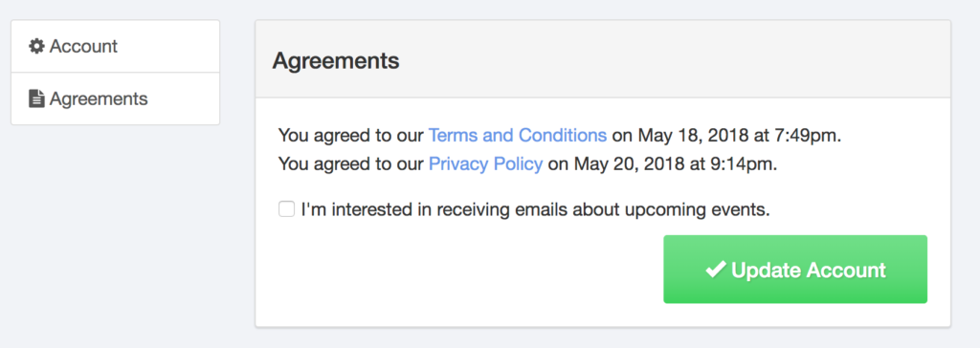
Task: Click the "May 20, 2018 at 9:14pm" text
Action: 675,164
